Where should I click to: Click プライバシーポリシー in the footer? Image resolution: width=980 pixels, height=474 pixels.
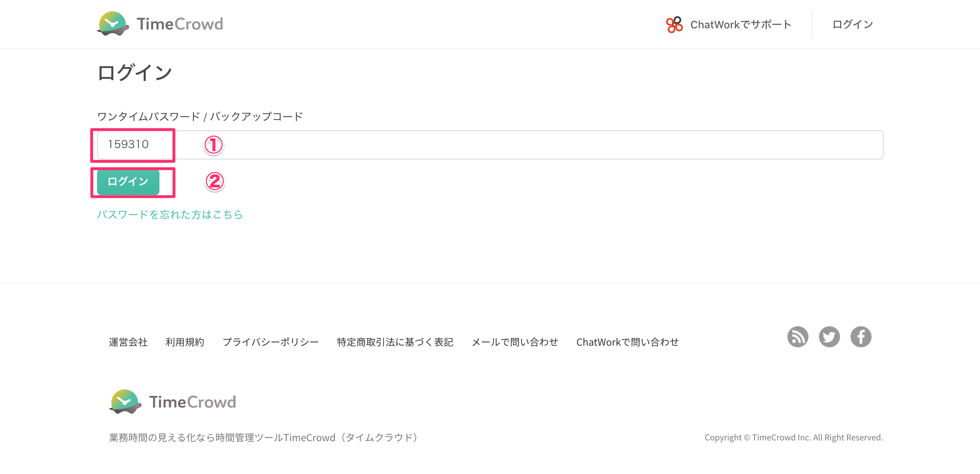(x=270, y=342)
